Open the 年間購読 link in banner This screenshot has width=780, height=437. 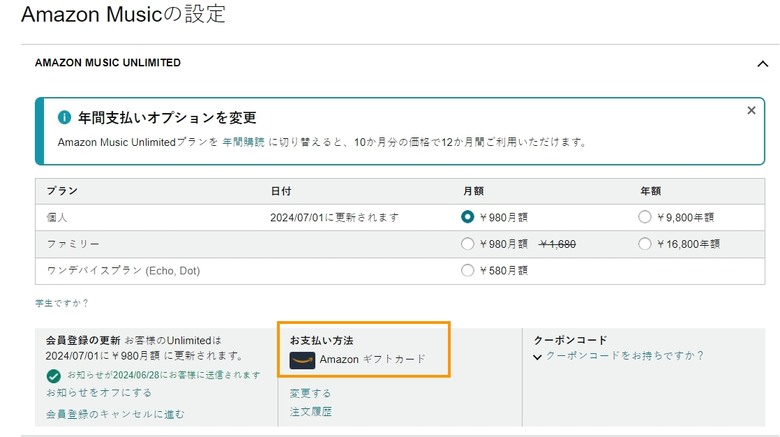(x=243, y=142)
